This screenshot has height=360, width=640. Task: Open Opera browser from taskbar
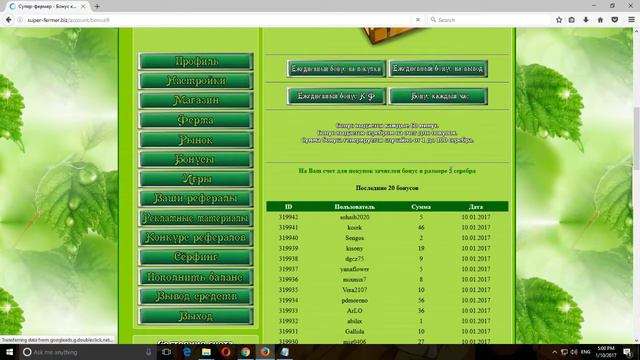tap(226, 352)
